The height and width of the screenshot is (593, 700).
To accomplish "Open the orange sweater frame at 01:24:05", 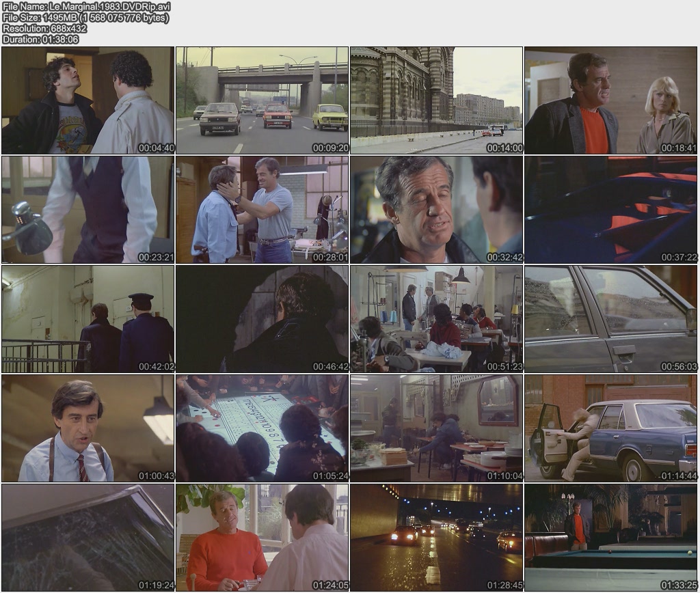I will pos(262,538).
